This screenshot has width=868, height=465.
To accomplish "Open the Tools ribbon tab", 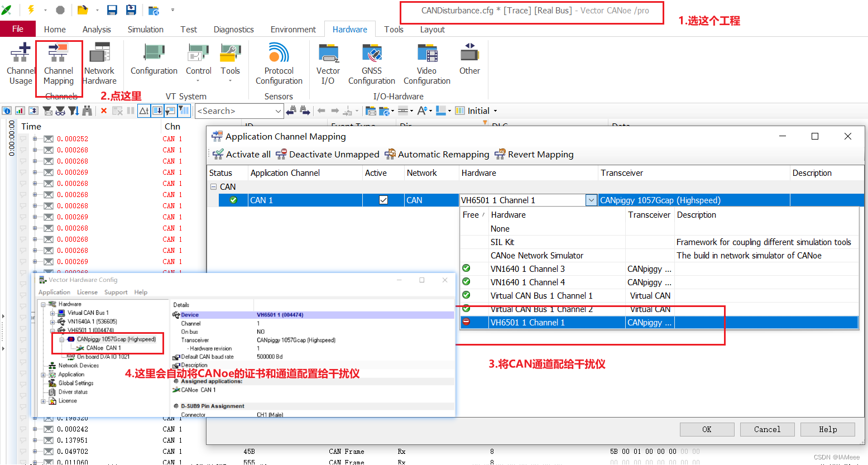I will click(x=394, y=29).
